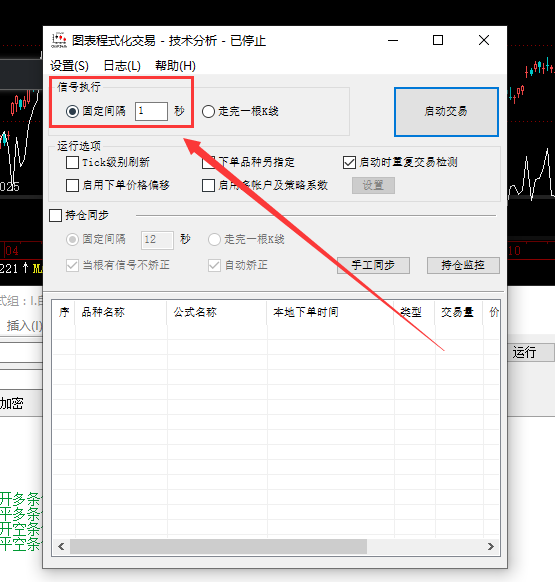The width and height of the screenshot is (555, 582).
Task: Click the 交易量 column header
Action: click(459, 313)
